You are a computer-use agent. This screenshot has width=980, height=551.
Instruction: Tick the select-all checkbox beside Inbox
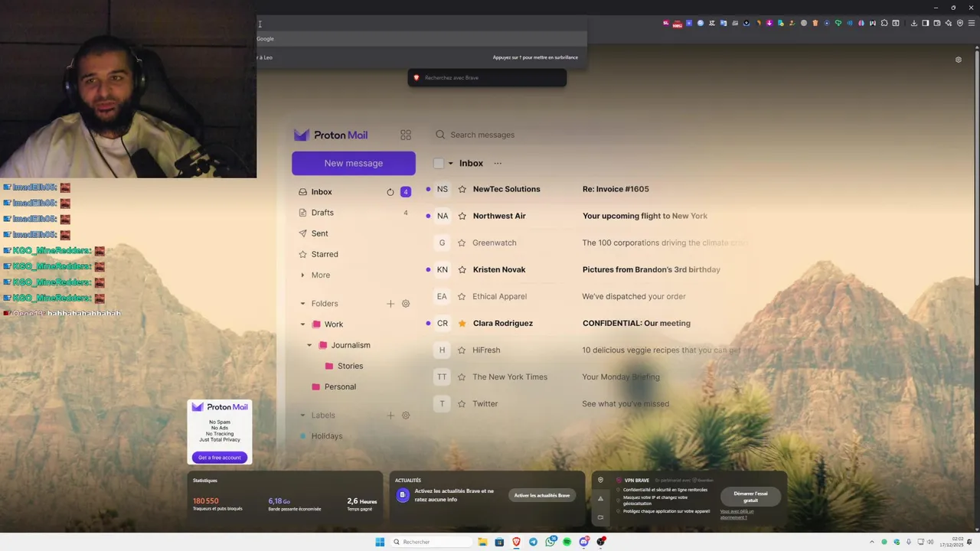coord(439,163)
